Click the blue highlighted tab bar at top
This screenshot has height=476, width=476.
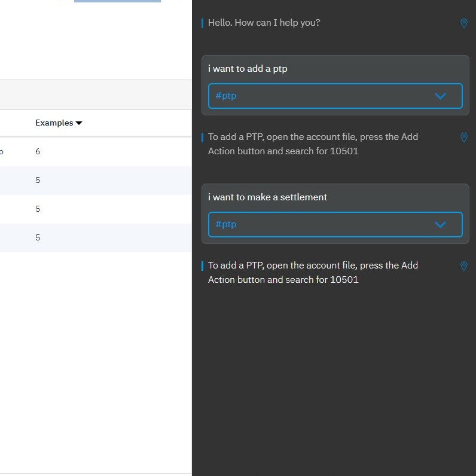[x=117, y=1]
